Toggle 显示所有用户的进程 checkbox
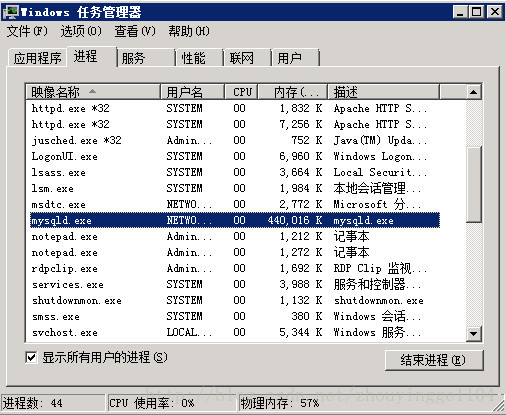The image size is (506, 415). 31,358
